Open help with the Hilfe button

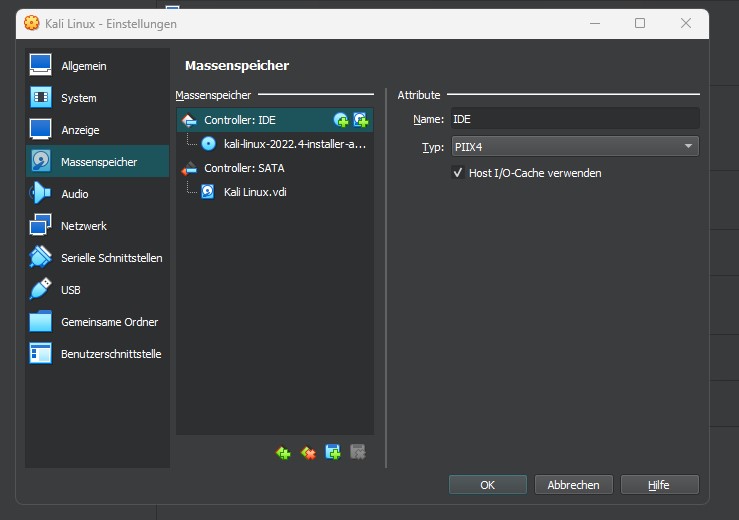659,485
